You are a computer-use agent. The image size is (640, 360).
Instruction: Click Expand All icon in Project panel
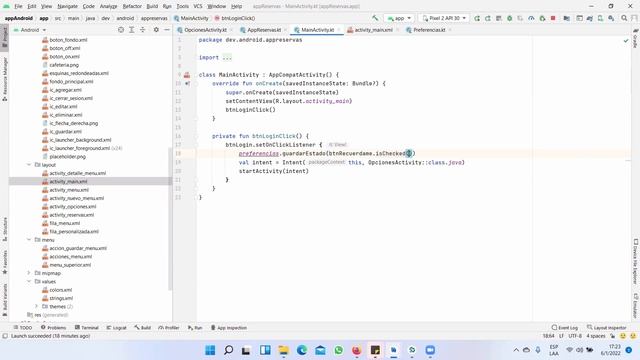[x=131, y=30]
